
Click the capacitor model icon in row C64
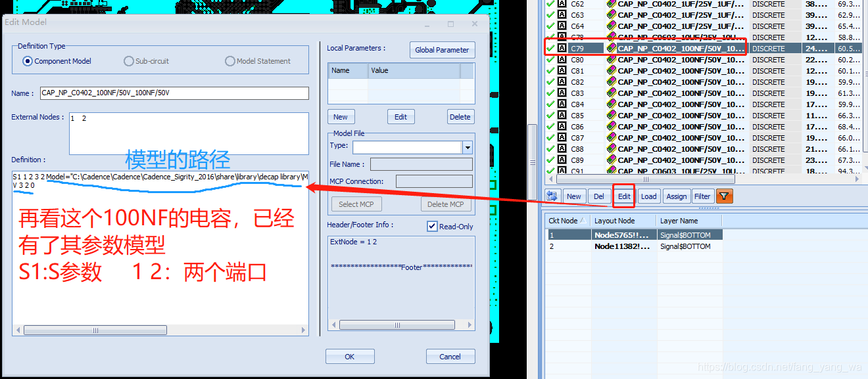click(x=611, y=26)
